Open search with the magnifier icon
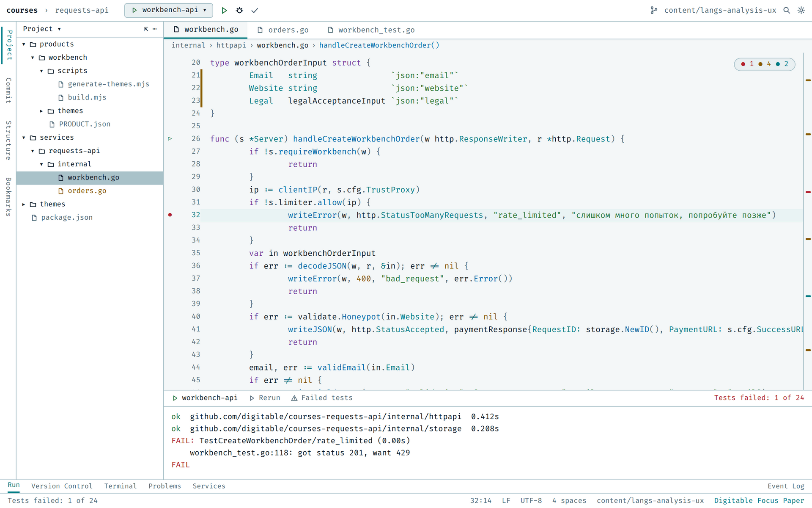 (787, 10)
